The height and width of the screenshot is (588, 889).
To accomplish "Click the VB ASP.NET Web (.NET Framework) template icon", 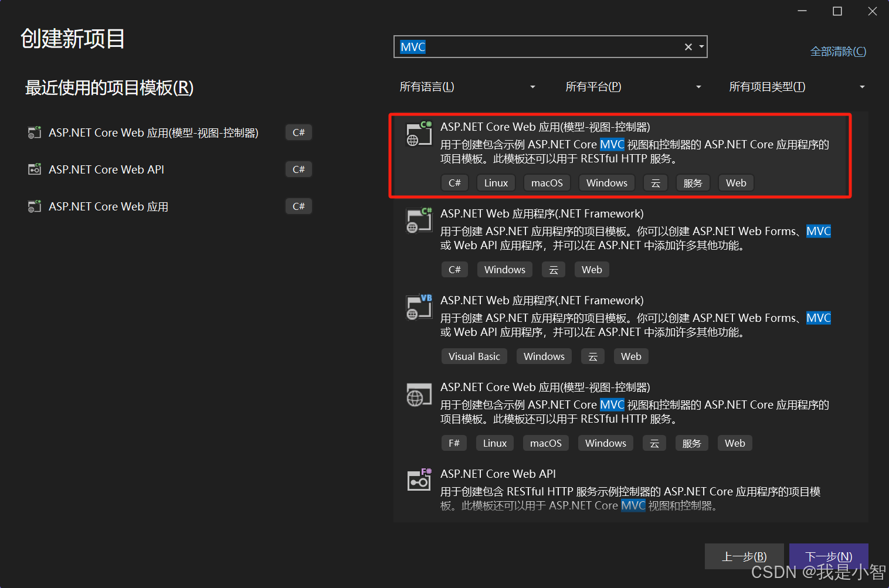I will tap(419, 307).
